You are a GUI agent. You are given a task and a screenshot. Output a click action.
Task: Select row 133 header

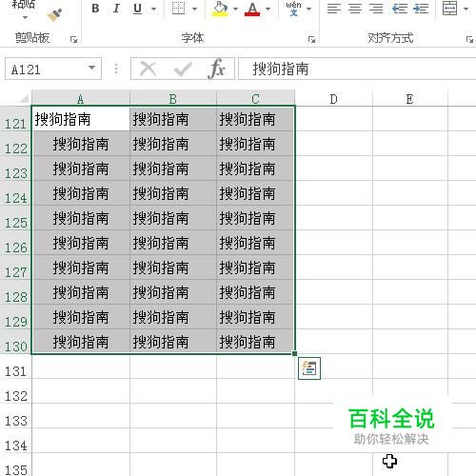click(x=15, y=416)
